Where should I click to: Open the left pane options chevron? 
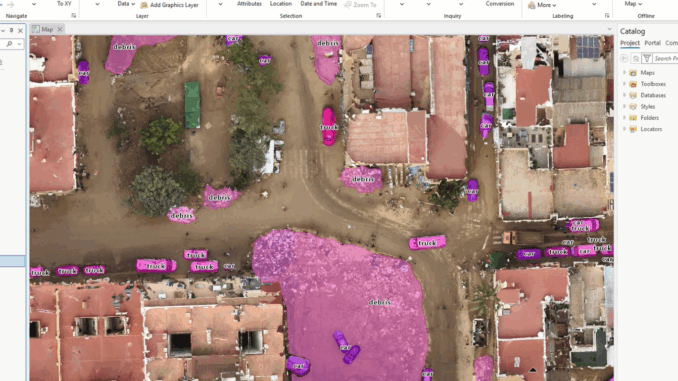3,30
